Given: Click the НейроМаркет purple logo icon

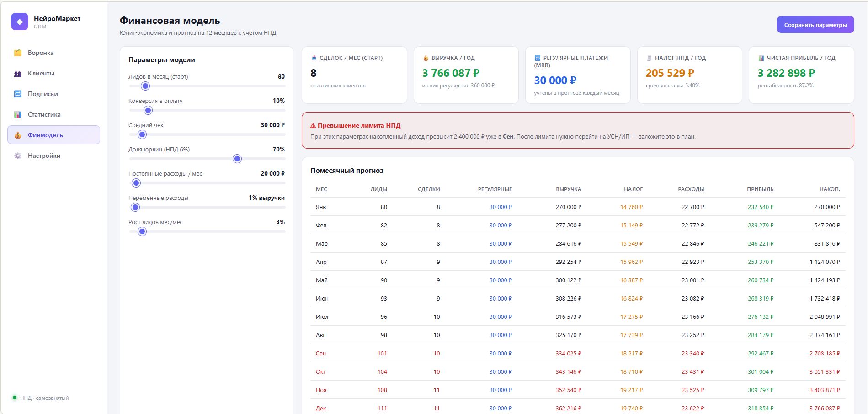Looking at the screenshot, I should click(20, 22).
